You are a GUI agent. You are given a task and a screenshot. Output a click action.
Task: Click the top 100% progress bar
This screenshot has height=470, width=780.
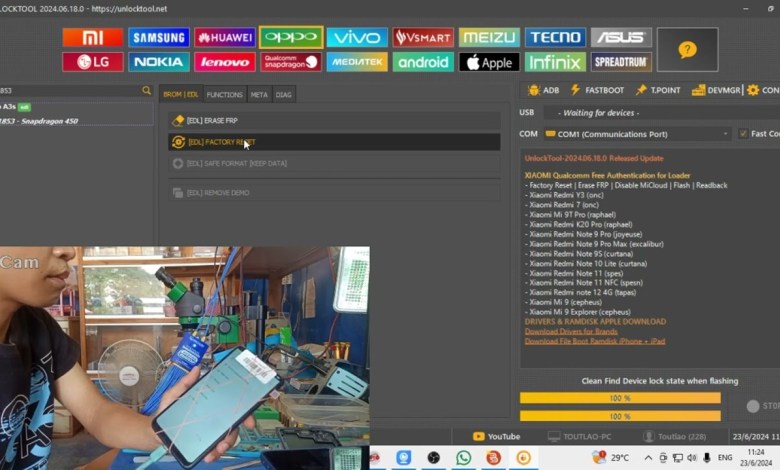click(x=620, y=398)
